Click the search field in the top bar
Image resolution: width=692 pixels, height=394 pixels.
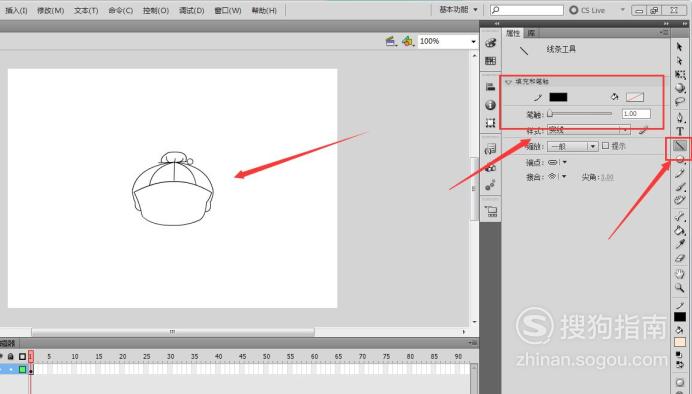(527, 10)
